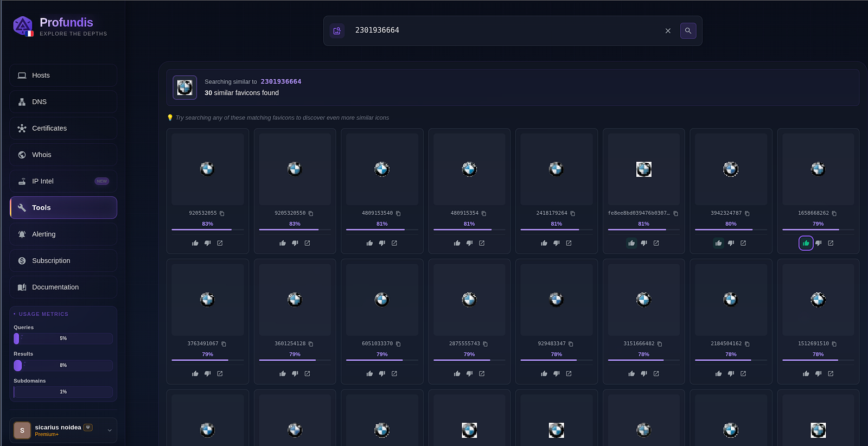Open the Hosts section in sidebar

click(63, 75)
